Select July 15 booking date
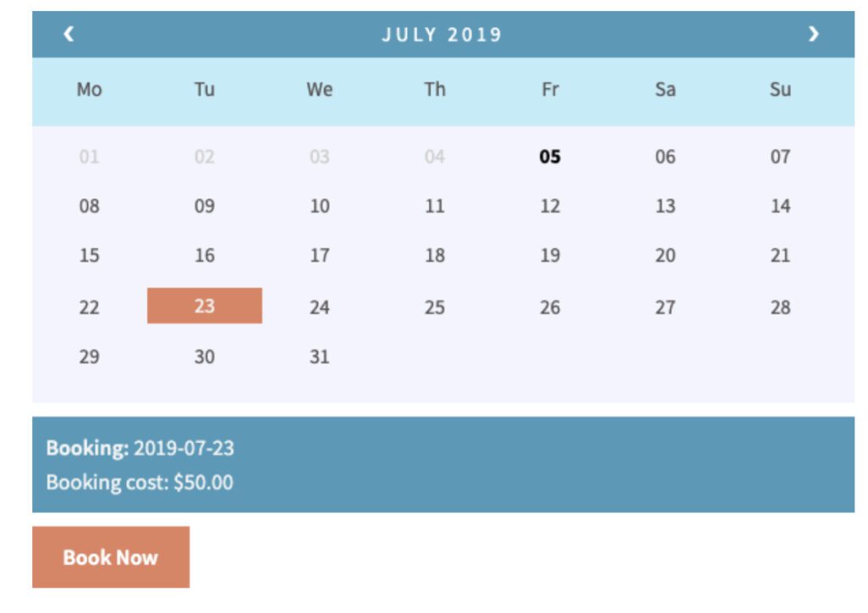 click(89, 255)
